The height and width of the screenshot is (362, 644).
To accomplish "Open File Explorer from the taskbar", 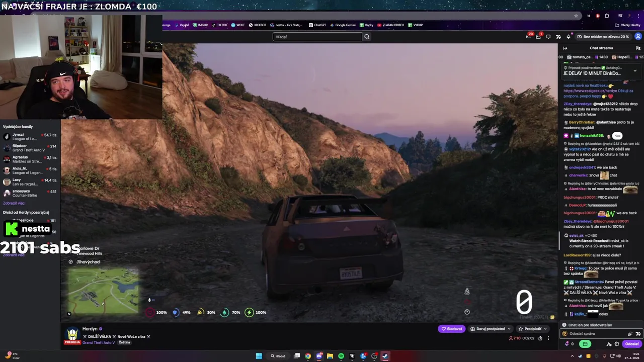I will [x=330, y=356].
